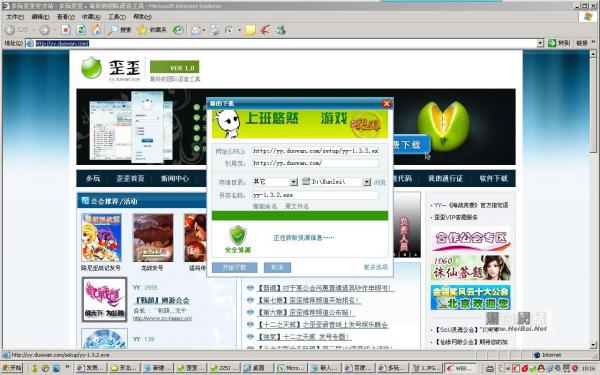Click the 合作公会专区 banner
The height and width of the screenshot is (375, 600).
click(x=471, y=238)
